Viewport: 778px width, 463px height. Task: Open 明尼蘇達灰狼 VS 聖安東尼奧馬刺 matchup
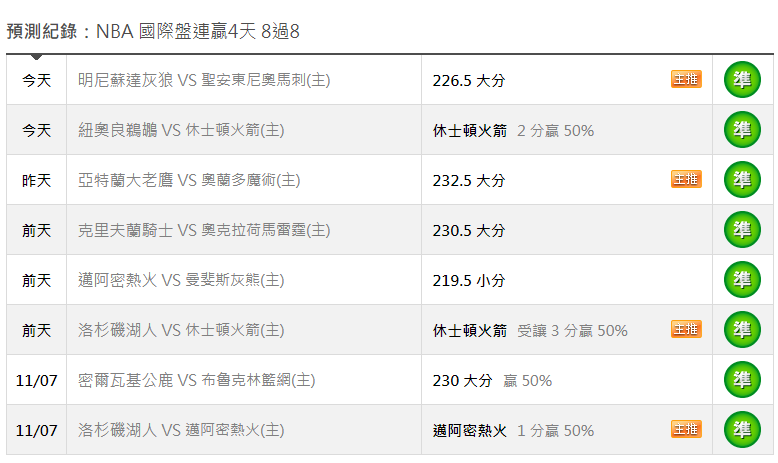coord(204,80)
